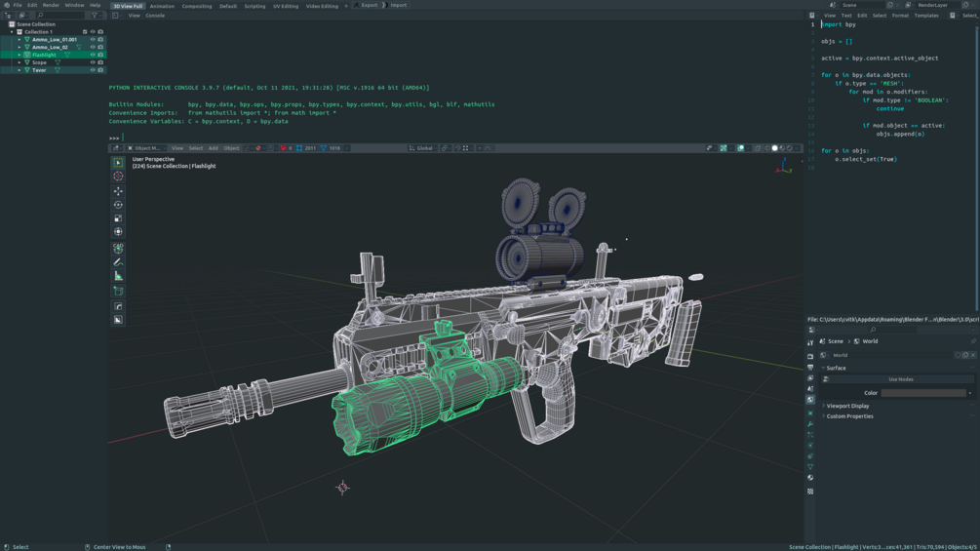
Task: Expand the Flashlight tree item
Action: [x=20, y=55]
